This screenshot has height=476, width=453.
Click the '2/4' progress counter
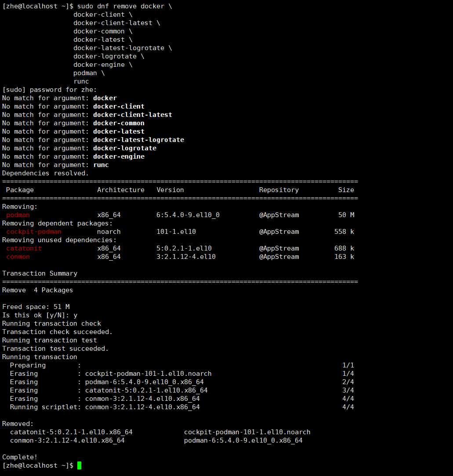point(348,382)
